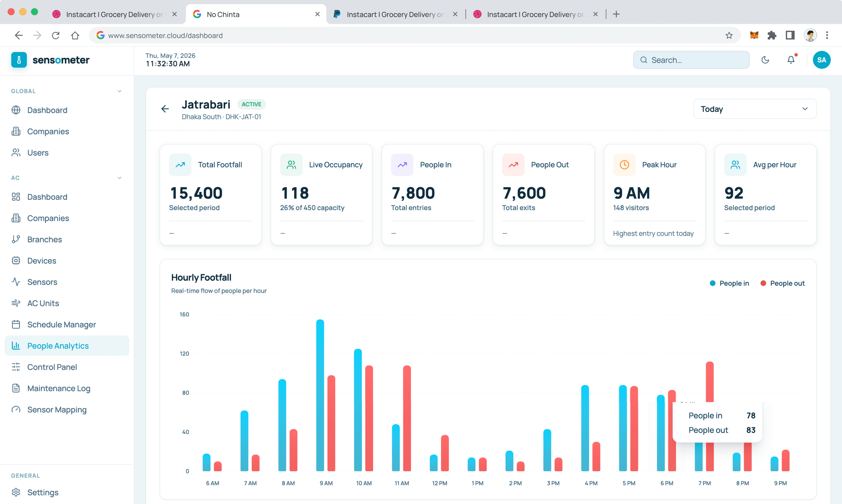Click the Live Occupancy people icon
Viewport: 842px width, 504px height.
pos(291,165)
